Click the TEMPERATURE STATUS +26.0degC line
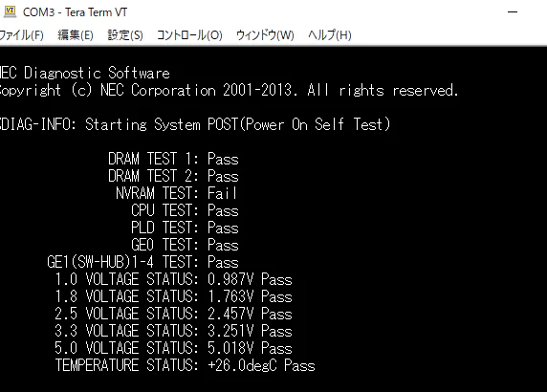 click(x=185, y=365)
